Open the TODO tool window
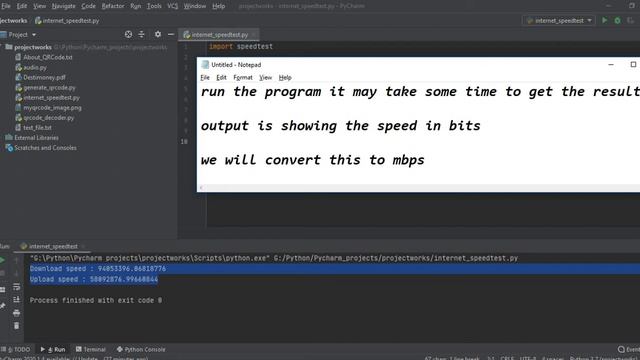Viewport: 640px width, 360px height. click(16, 349)
